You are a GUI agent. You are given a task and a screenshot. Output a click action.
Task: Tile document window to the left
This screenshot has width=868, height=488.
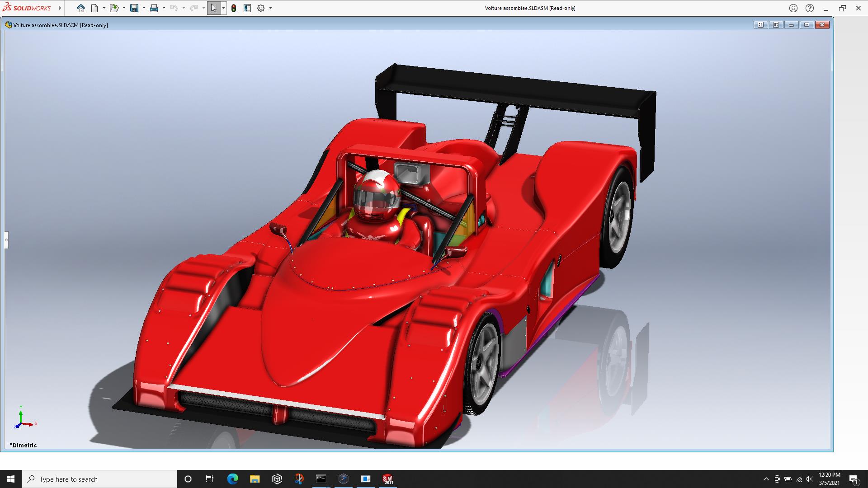760,25
